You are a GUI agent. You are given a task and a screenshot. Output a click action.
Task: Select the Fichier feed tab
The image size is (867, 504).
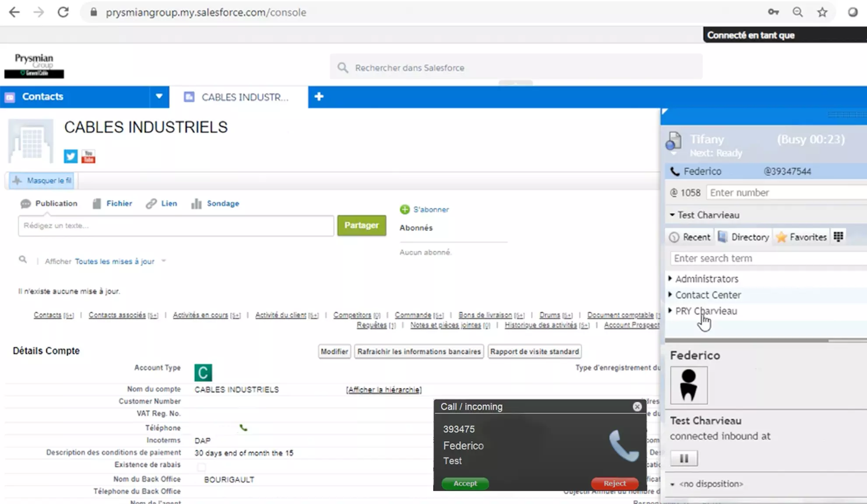113,204
